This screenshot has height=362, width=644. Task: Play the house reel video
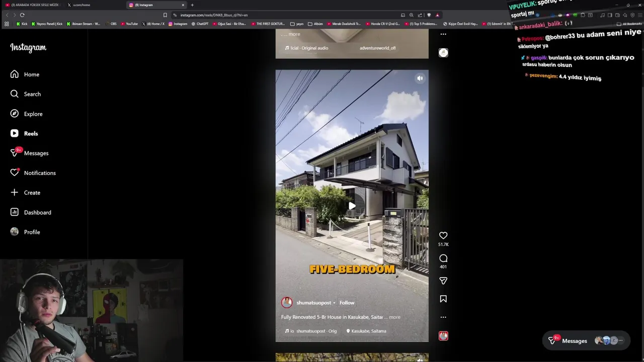pos(352,206)
